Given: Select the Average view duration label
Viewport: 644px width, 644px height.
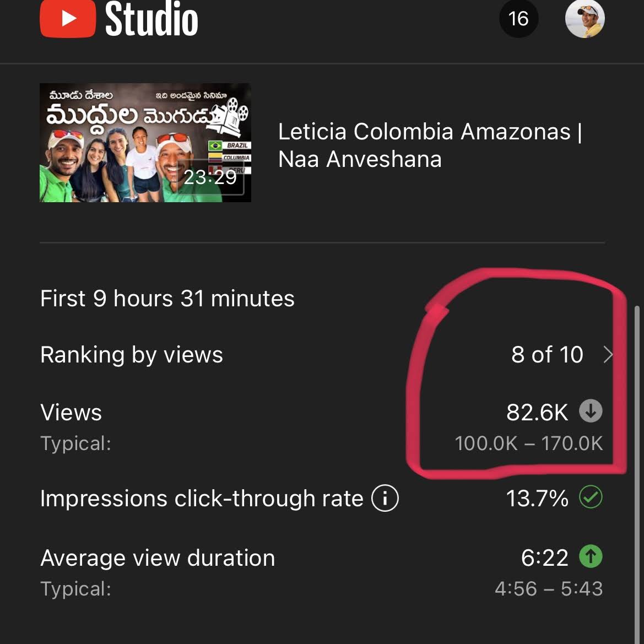Looking at the screenshot, I should pyautogui.click(x=158, y=558).
